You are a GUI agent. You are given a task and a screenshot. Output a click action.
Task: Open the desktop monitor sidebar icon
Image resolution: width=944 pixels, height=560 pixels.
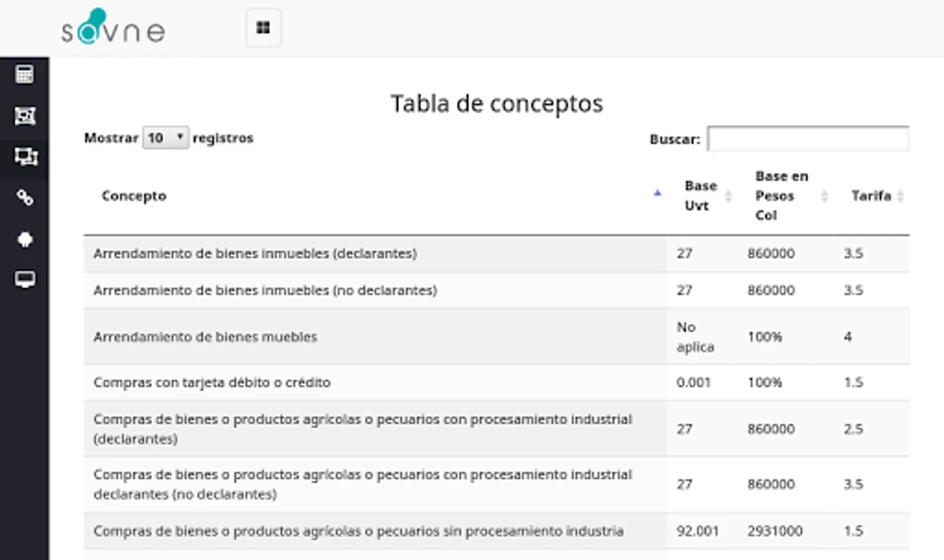tap(24, 279)
